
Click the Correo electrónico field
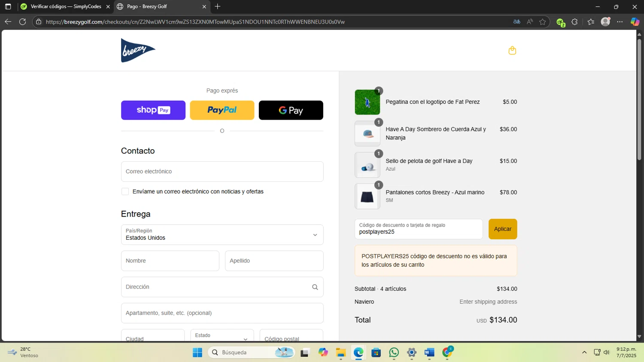tap(222, 172)
